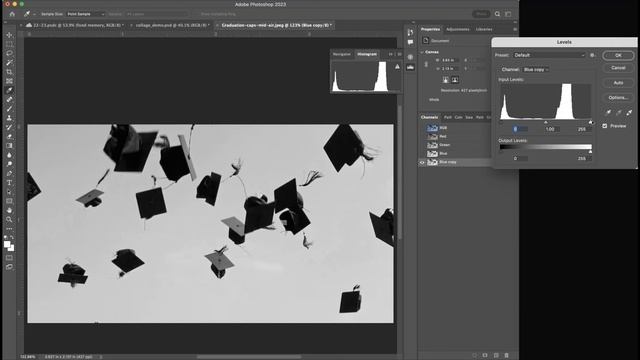Screen dimensions: 640x360
Task: Select the Gradient tool
Action: tap(9, 146)
